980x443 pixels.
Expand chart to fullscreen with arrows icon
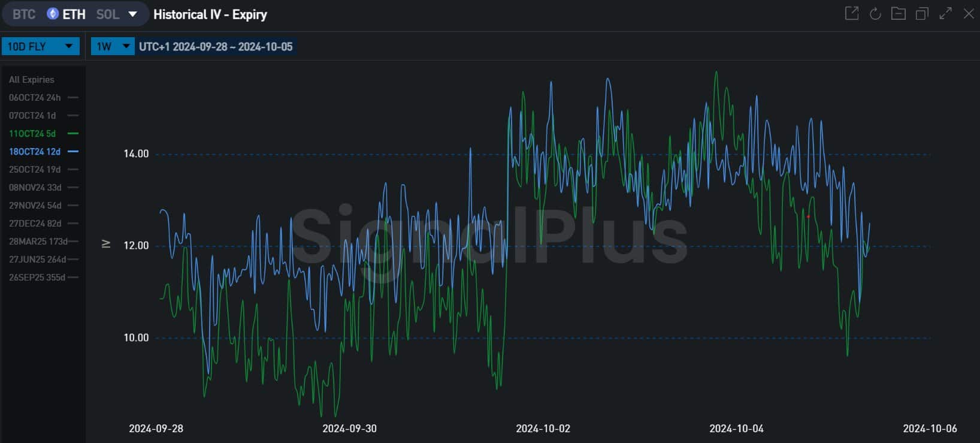(x=945, y=14)
